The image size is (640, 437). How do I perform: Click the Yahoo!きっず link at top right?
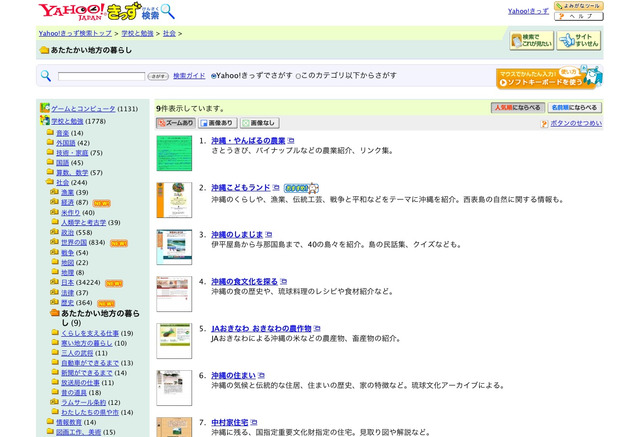[528, 11]
